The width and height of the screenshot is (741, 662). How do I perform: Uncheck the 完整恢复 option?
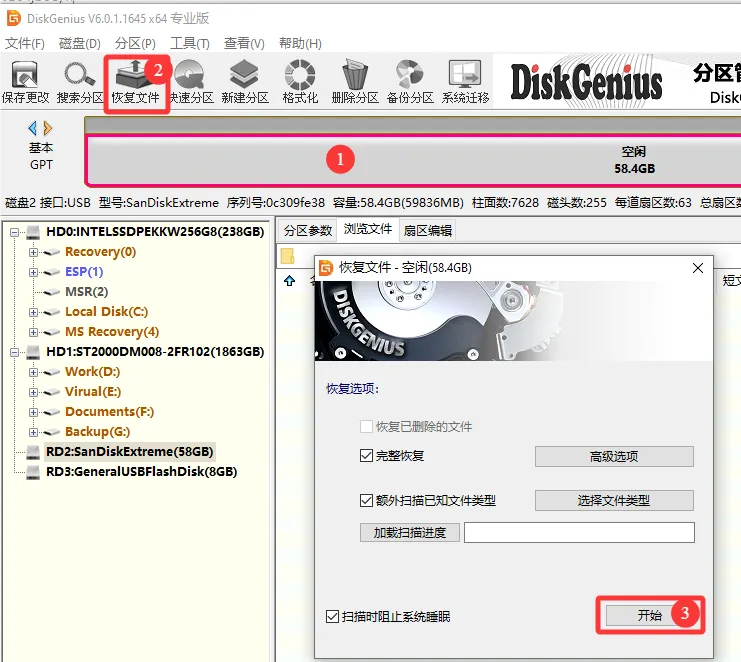pos(366,456)
